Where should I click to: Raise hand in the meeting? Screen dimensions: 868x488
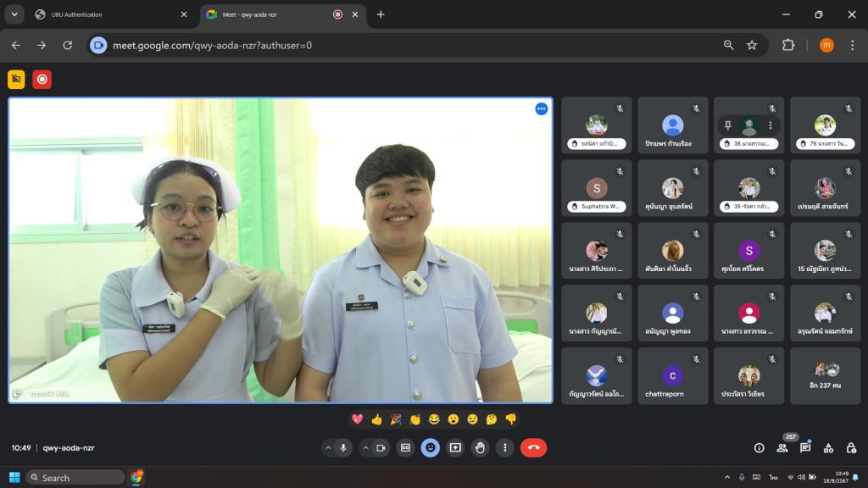(480, 447)
